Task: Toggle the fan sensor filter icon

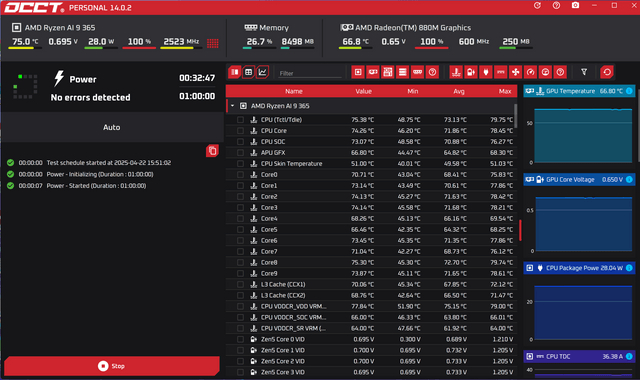Action: 516,72
